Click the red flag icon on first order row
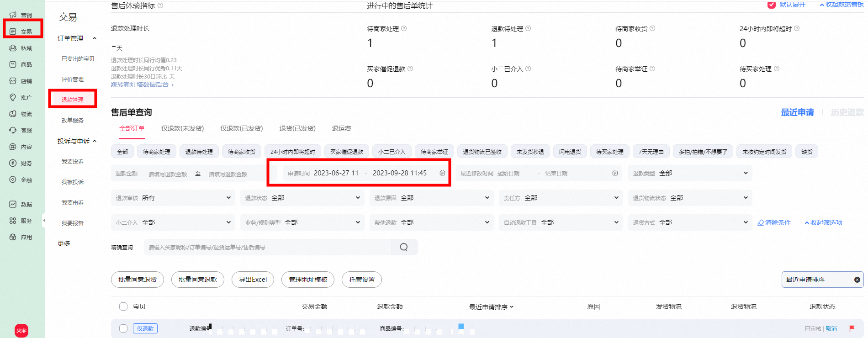This screenshot has width=868, height=338. [x=852, y=328]
